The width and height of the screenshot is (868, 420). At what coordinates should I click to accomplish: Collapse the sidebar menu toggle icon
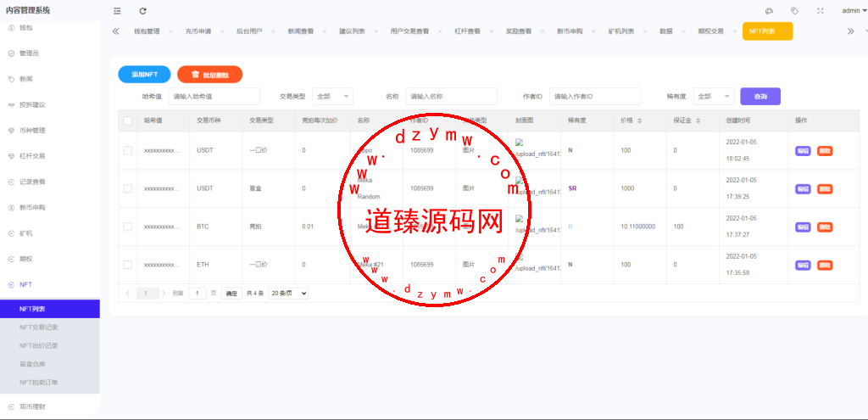(x=117, y=10)
